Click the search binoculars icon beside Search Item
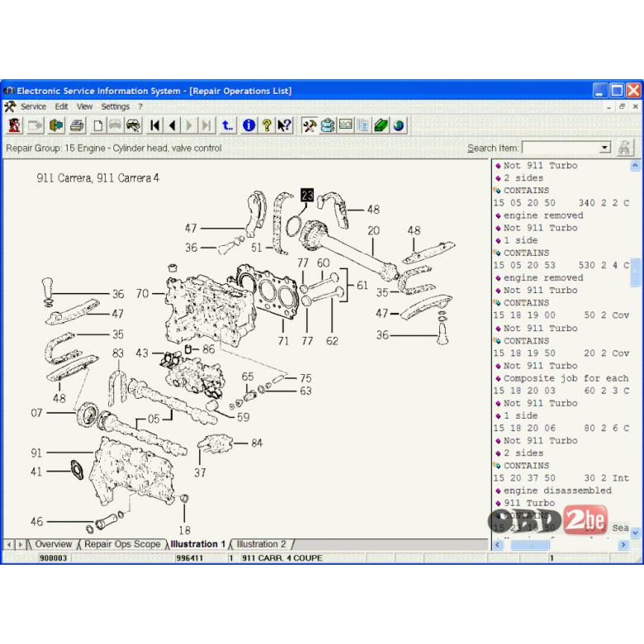Image resolution: width=644 pixels, height=644 pixels. (625, 148)
